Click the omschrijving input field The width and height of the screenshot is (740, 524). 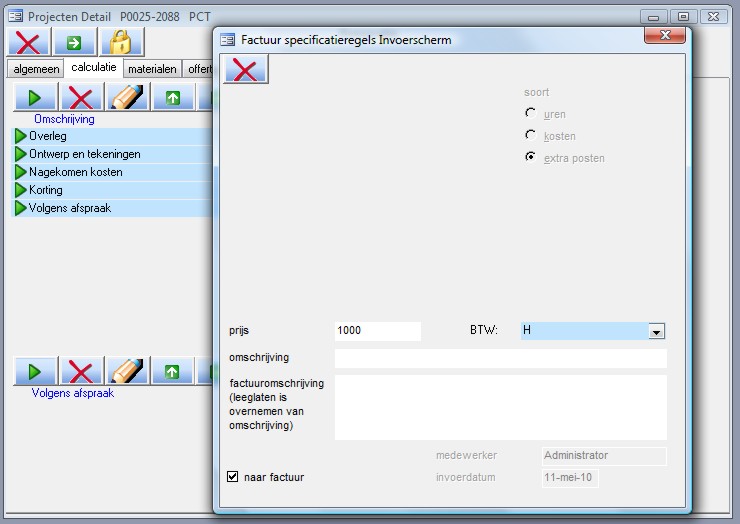[x=501, y=358]
